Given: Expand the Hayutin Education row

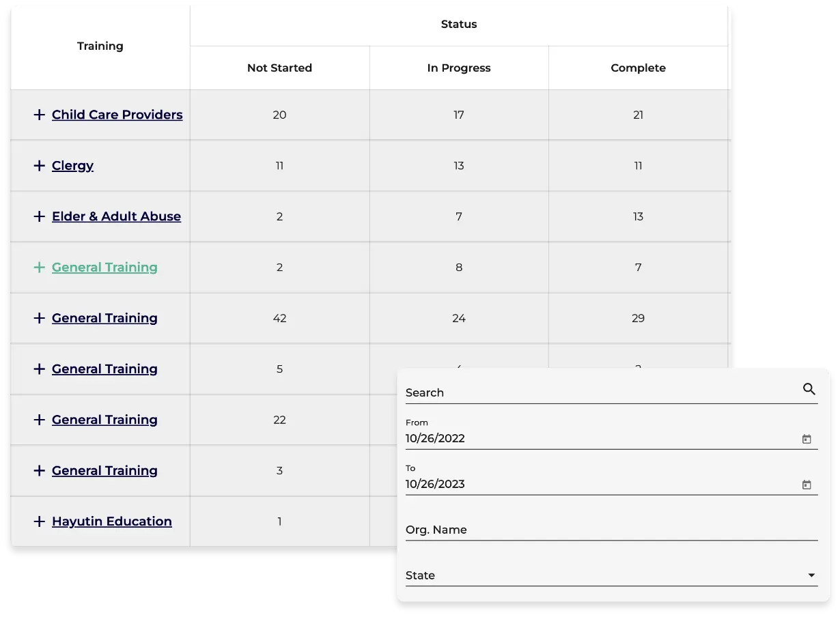Looking at the screenshot, I should [40, 521].
